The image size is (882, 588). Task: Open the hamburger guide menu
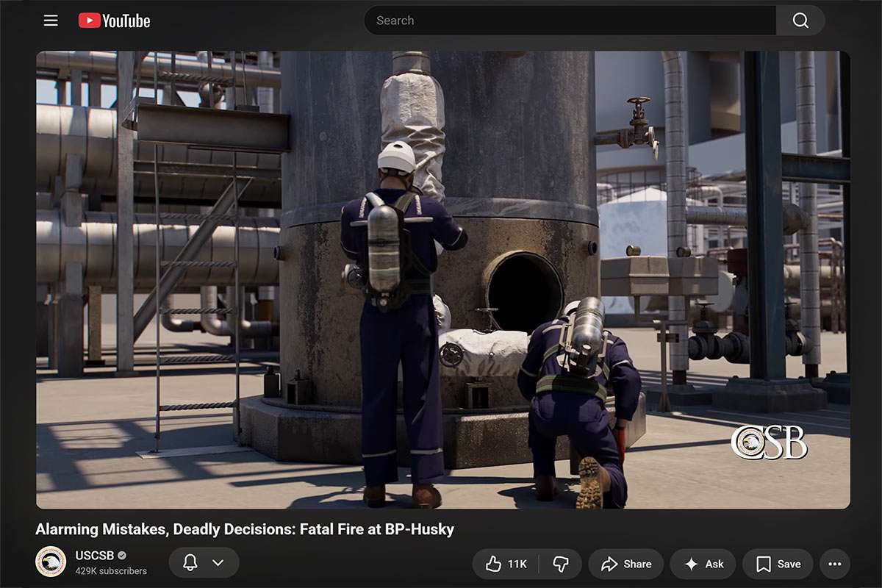pos(51,21)
